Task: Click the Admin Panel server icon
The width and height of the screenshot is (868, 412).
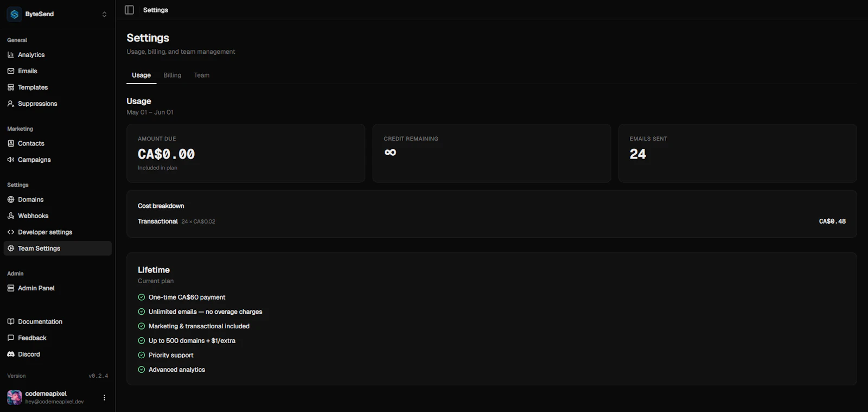Action: click(11, 288)
